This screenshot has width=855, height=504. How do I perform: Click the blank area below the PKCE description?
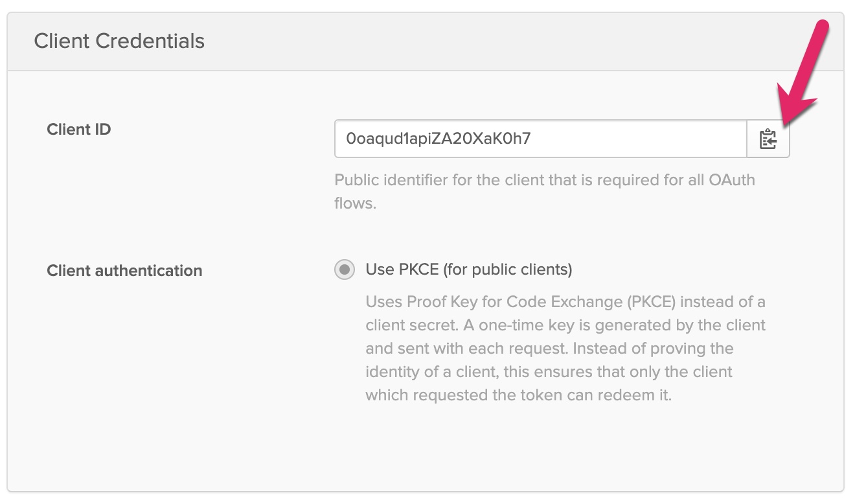(x=518, y=447)
